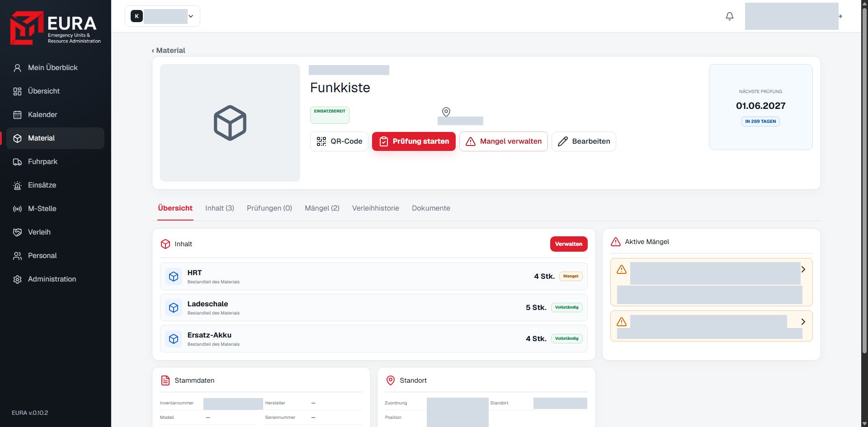Open Kalender in sidebar
The height and width of the screenshot is (427, 868).
55,115
